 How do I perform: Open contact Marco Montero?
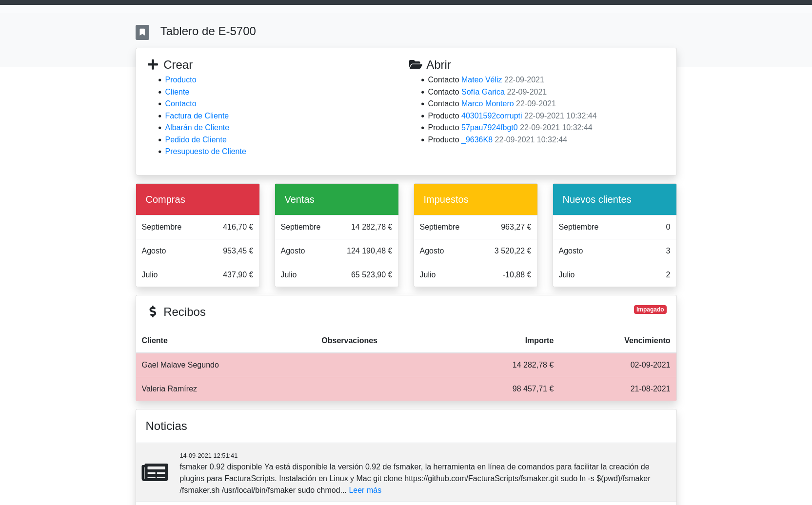(x=487, y=103)
